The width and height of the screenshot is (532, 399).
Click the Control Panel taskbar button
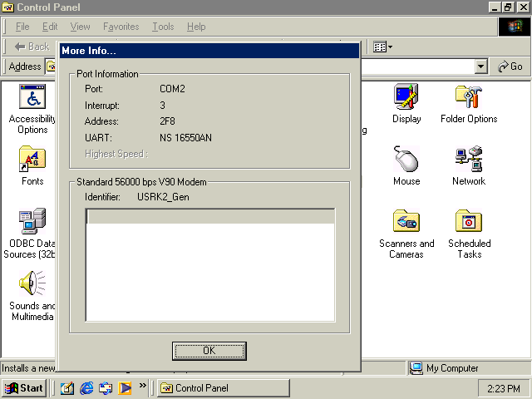[224, 388]
